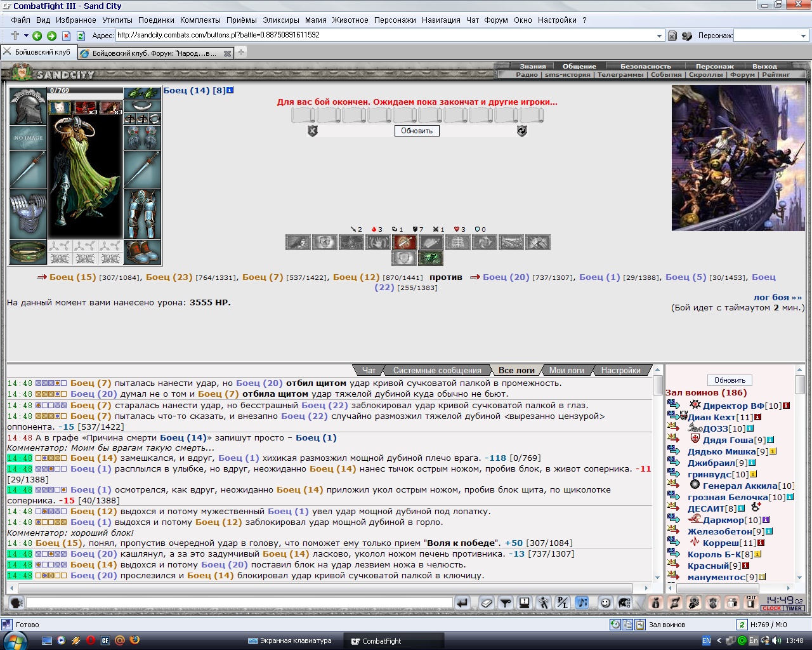Click the info icon next to Дядя Гоша

[770, 440]
